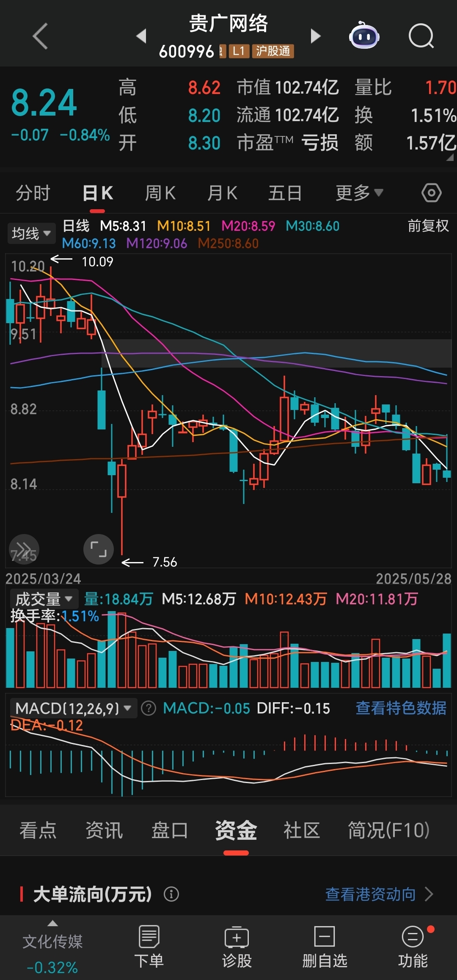Image resolution: width=457 pixels, height=980 pixels.
Task: Tap 查看港资动向 link
Action: [370, 894]
